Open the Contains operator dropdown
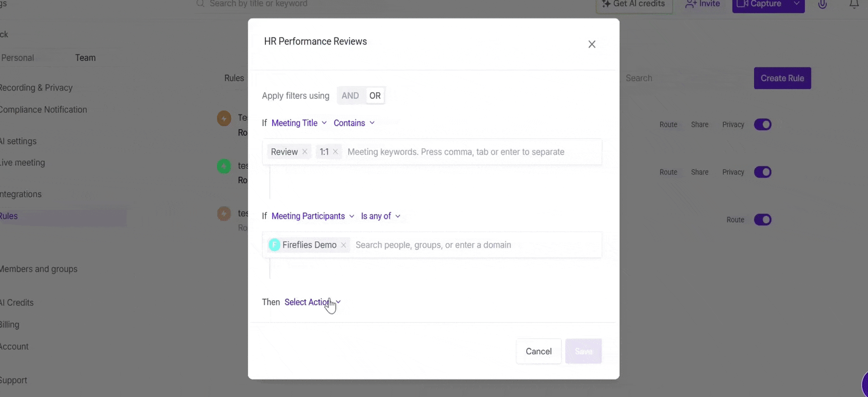The height and width of the screenshot is (397, 868). (354, 123)
